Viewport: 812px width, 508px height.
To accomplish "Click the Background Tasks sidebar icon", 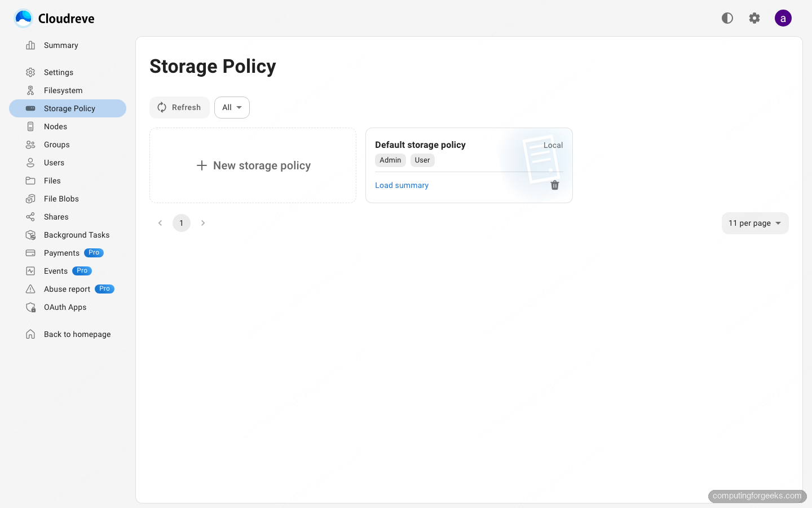I will pyautogui.click(x=30, y=235).
